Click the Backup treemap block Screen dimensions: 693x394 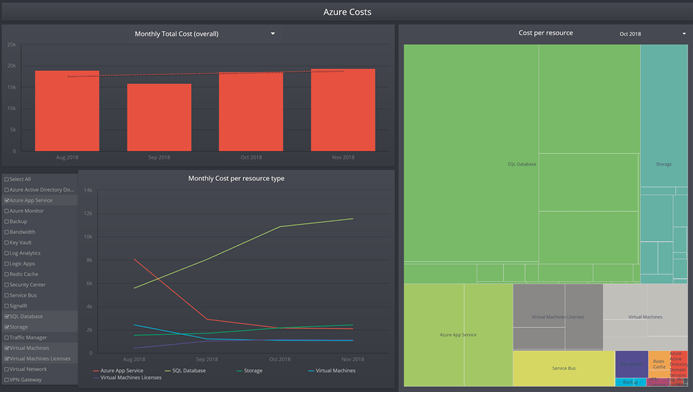(631, 382)
